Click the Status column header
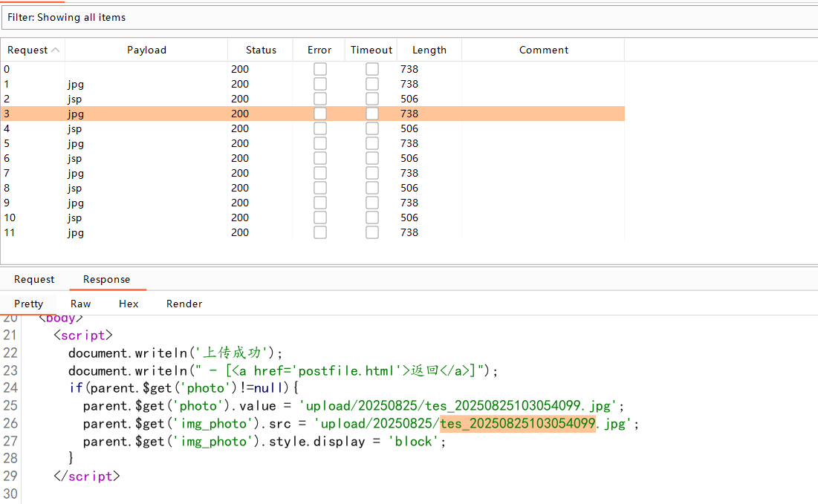Image resolution: width=818 pixels, height=504 pixels. click(261, 50)
